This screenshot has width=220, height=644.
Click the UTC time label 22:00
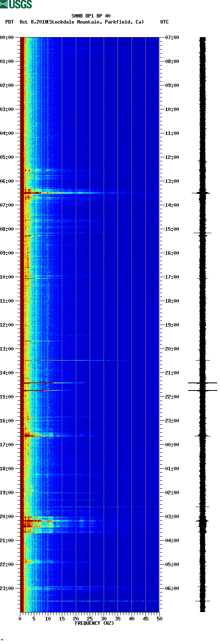coord(172,397)
